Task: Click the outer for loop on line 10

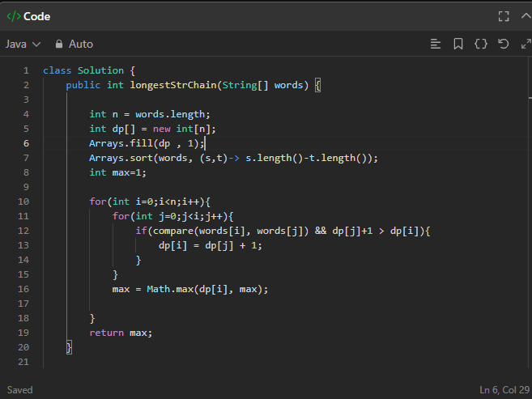Action: pos(150,202)
